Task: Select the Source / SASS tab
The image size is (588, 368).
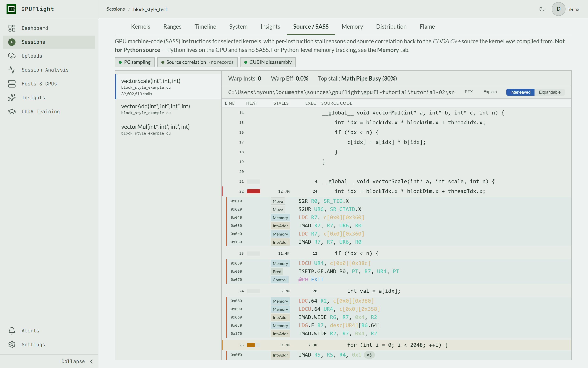Action: point(311,27)
